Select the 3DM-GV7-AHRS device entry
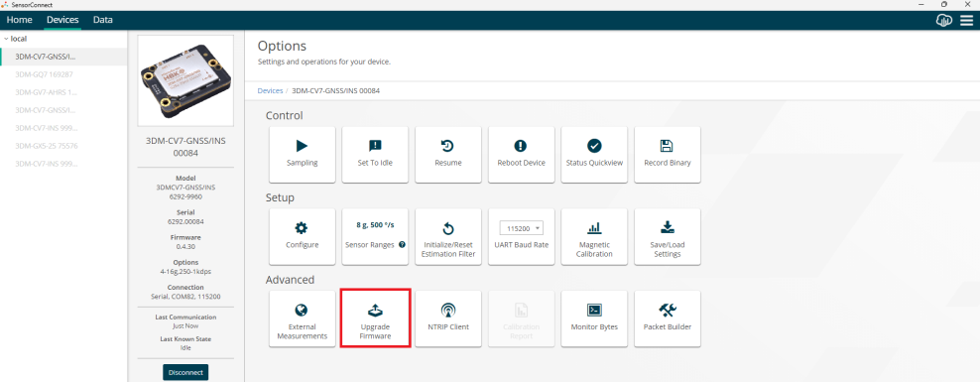Viewport: 980px width, 382px height. [63, 92]
